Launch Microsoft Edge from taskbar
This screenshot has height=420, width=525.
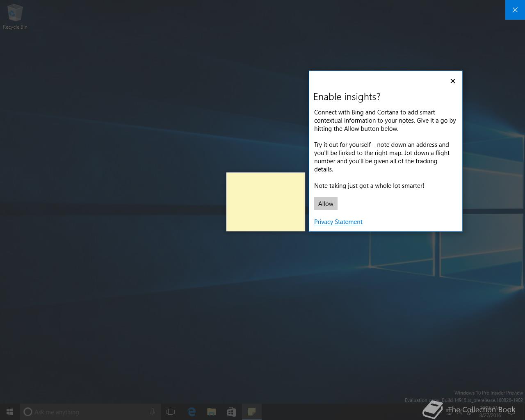point(191,412)
